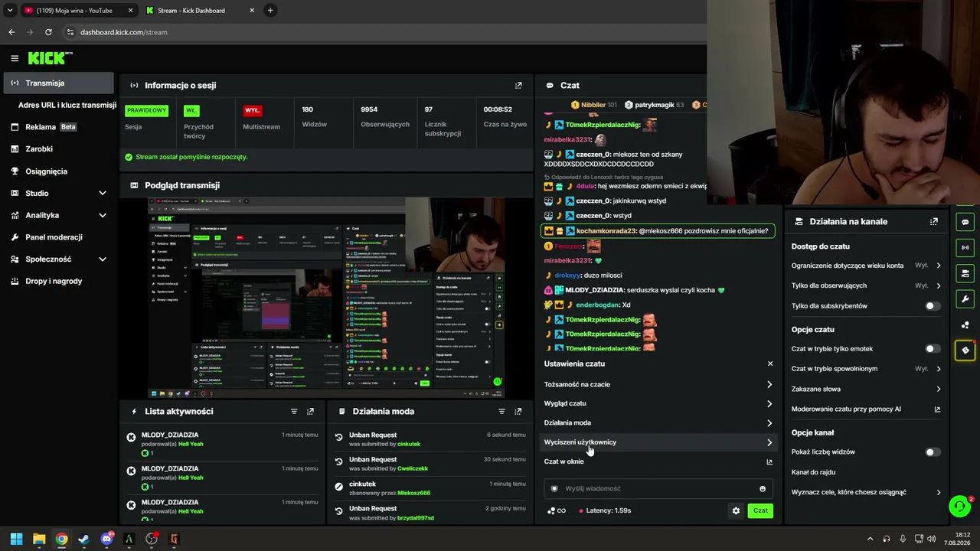Image resolution: width=980 pixels, height=551 pixels.
Task: Open Wygląd czatu settings
Action: pyautogui.click(x=658, y=403)
